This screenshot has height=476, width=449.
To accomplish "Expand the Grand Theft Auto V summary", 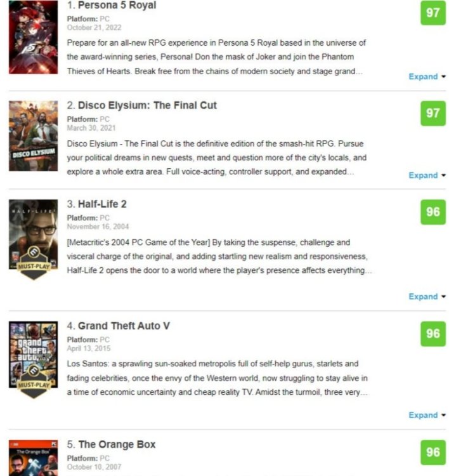I will (x=427, y=415).
